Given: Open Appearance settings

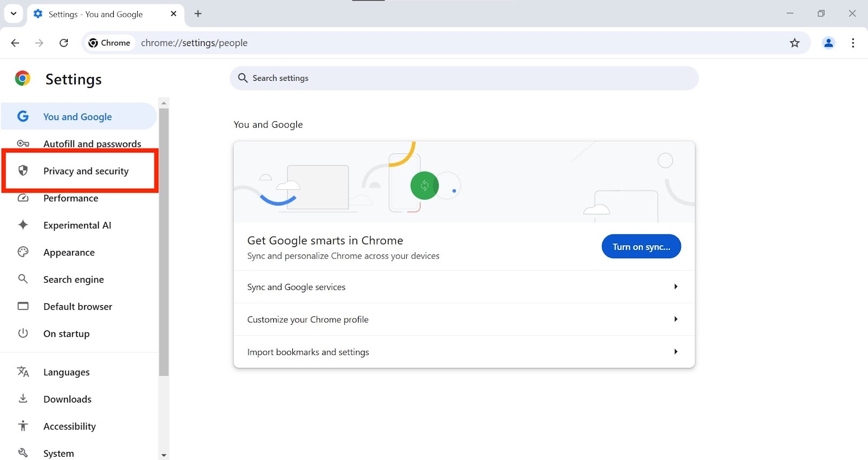Looking at the screenshot, I should click(x=79, y=252).
